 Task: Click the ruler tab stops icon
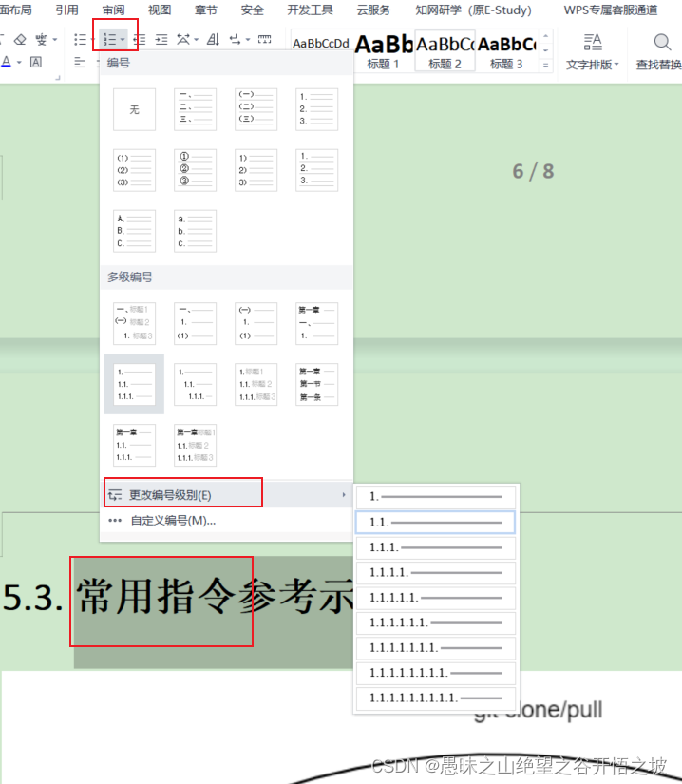click(x=264, y=40)
